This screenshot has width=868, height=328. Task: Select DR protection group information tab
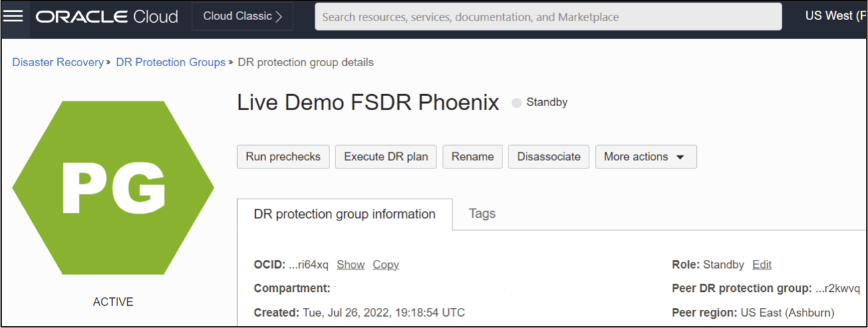[x=344, y=214]
